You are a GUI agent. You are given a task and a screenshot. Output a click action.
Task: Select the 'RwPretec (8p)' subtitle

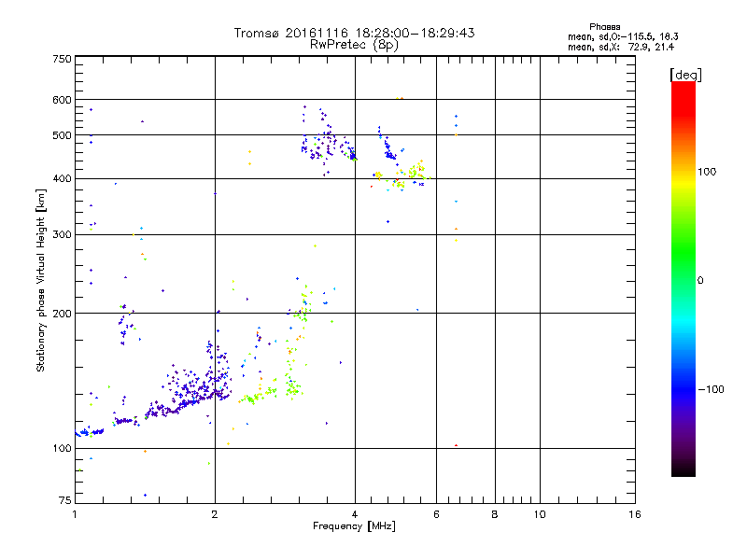pyautogui.click(x=354, y=45)
